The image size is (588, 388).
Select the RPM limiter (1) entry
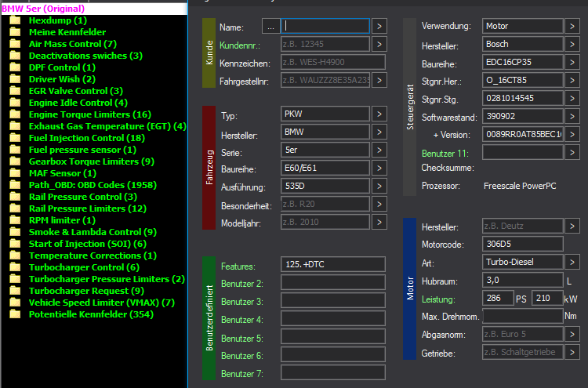coord(62,220)
